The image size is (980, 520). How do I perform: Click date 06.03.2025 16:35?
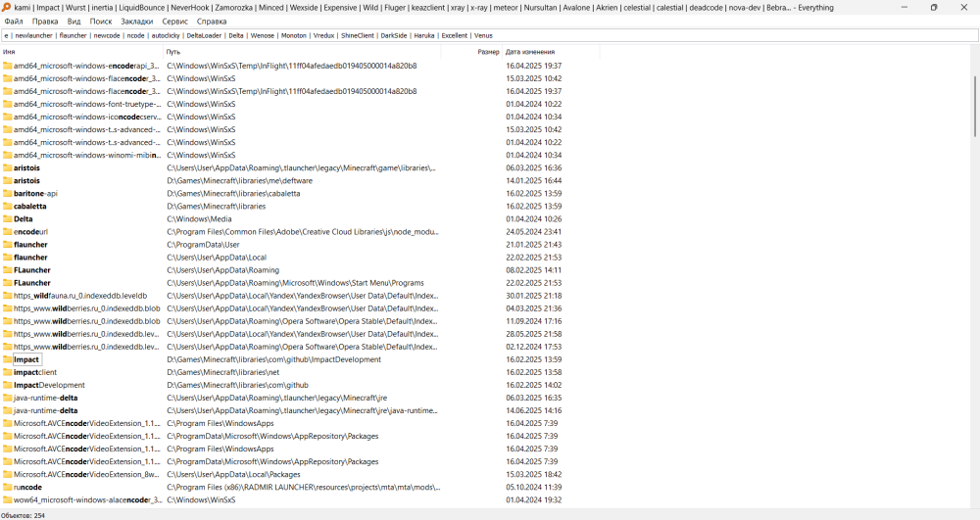coord(534,398)
